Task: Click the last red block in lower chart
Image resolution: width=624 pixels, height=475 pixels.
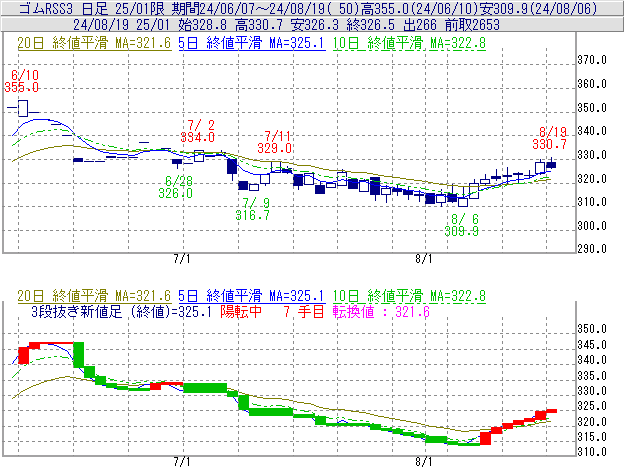Action: click(x=551, y=411)
